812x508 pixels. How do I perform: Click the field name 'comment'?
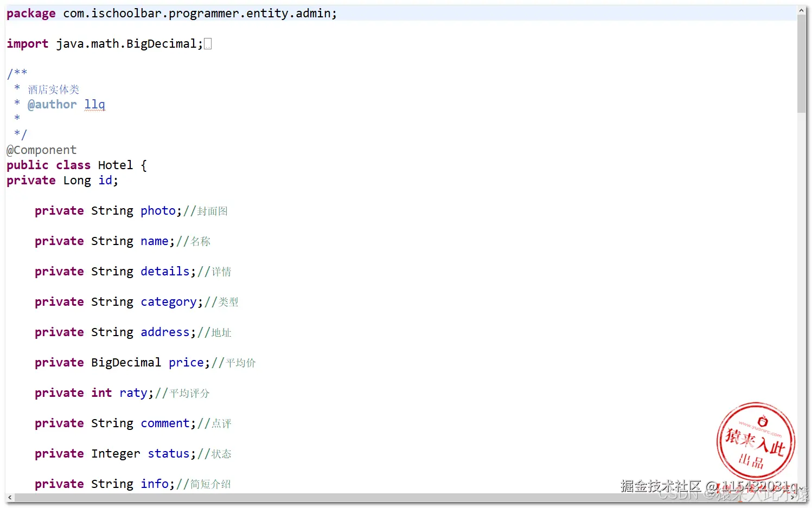coord(165,423)
